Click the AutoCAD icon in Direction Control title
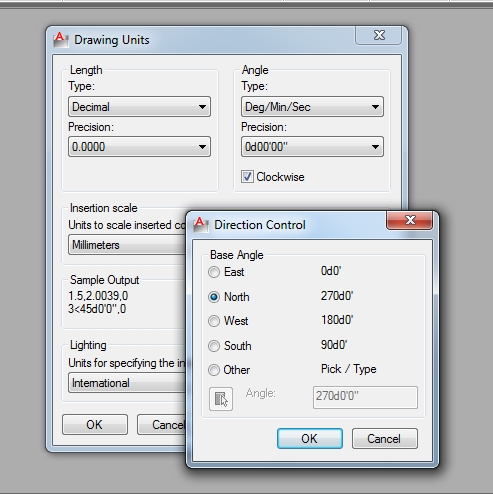 tap(201, 225)
